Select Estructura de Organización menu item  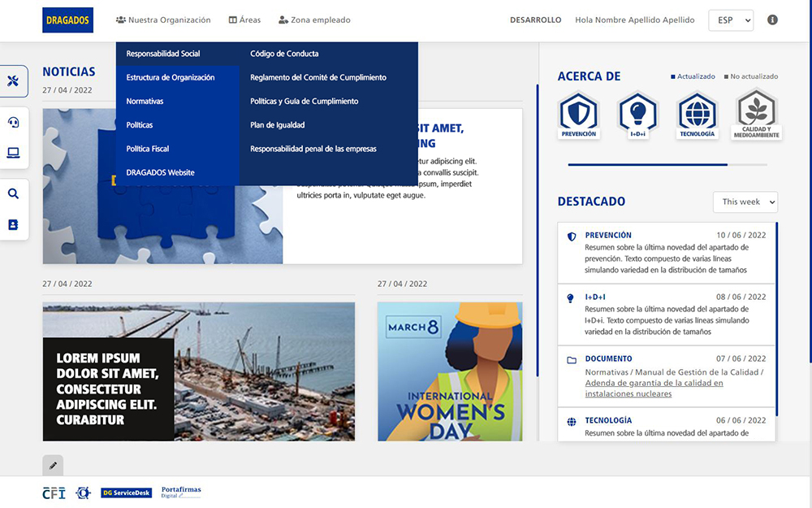(171, 77)
